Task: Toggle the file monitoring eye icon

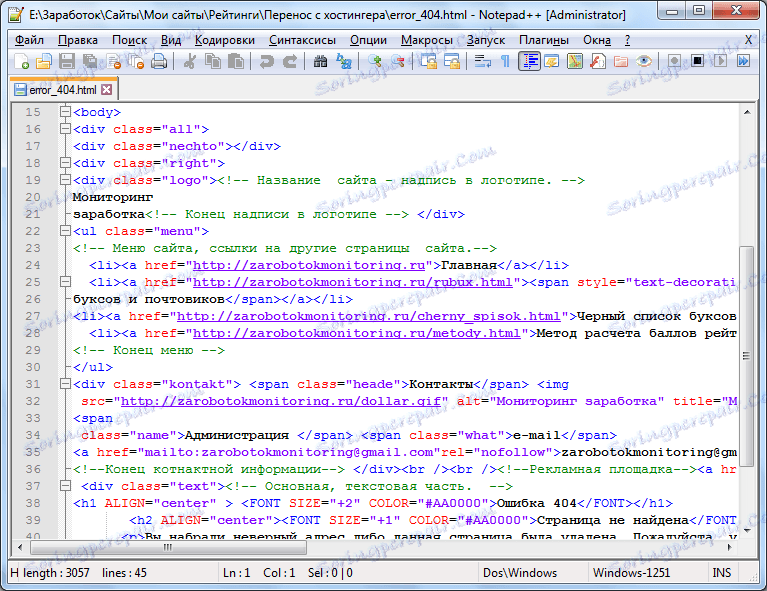Action: point(644,61)
